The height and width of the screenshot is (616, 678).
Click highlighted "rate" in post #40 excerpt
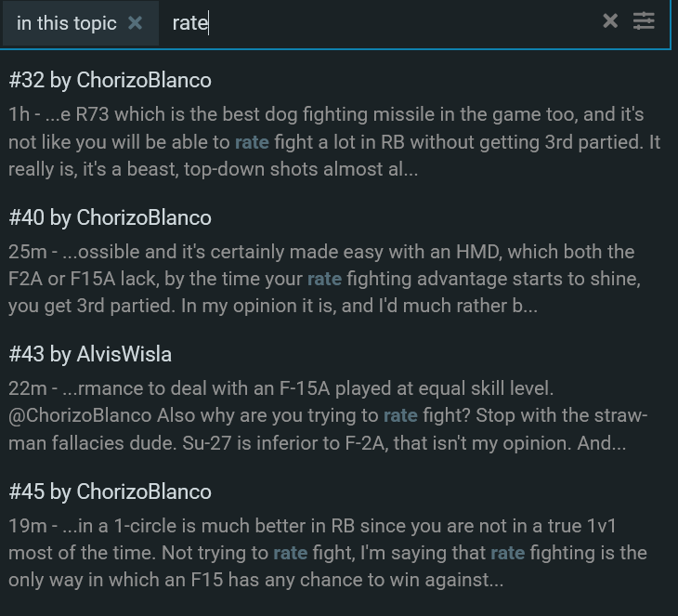pyautogui.click(x=324, y=280)
